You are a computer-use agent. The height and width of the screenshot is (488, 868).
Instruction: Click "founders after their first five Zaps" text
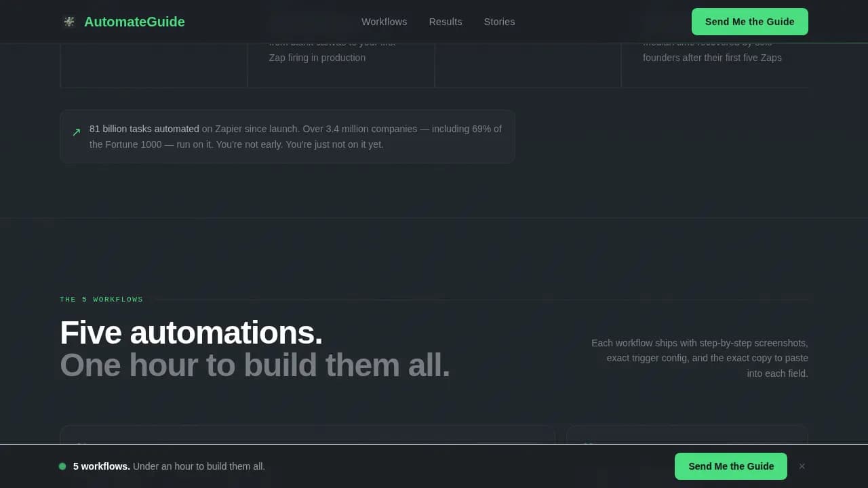712,58
